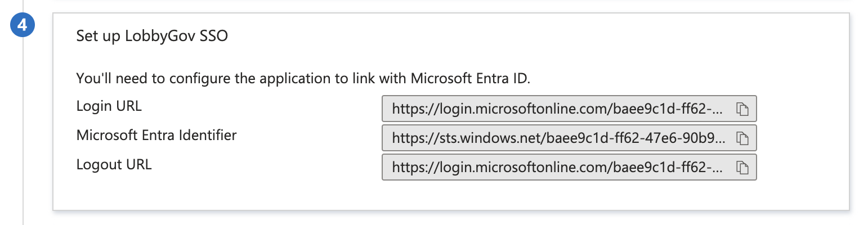Viewport: 868px width, 225px height.
Task: Click the Logout URL label
Action: 114,165
